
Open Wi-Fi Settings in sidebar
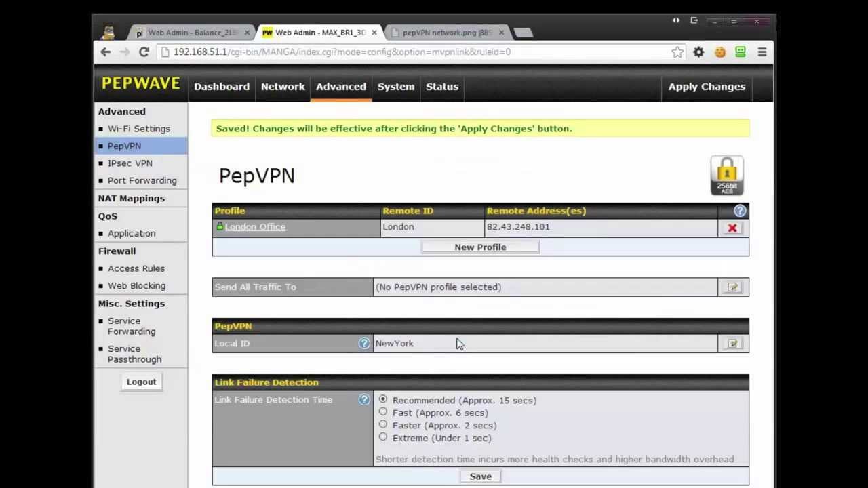[x=139, y=129]
